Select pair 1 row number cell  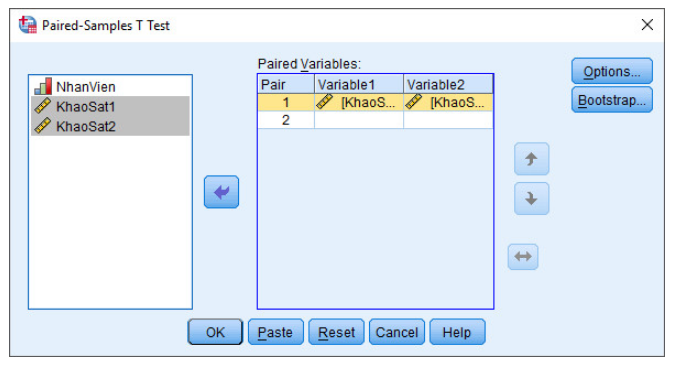(x=286, y=102)
